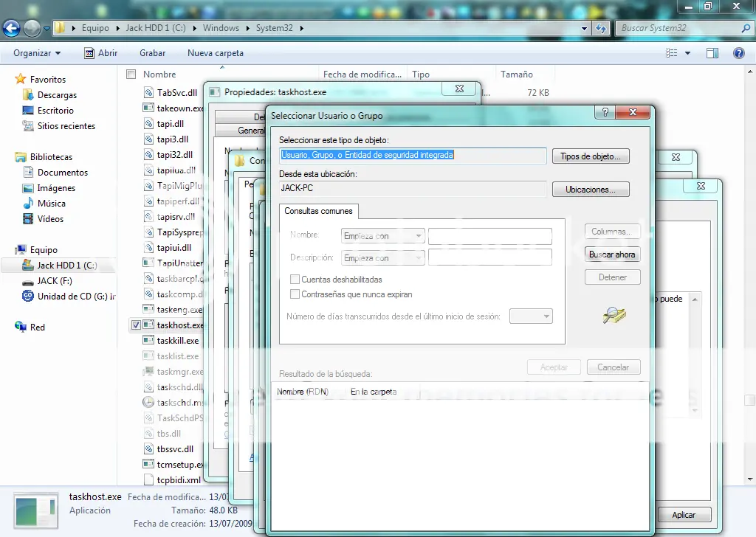Viewport: 756px width, 537px height.
Task: Click the Columnas button
Action: (612, 232)
